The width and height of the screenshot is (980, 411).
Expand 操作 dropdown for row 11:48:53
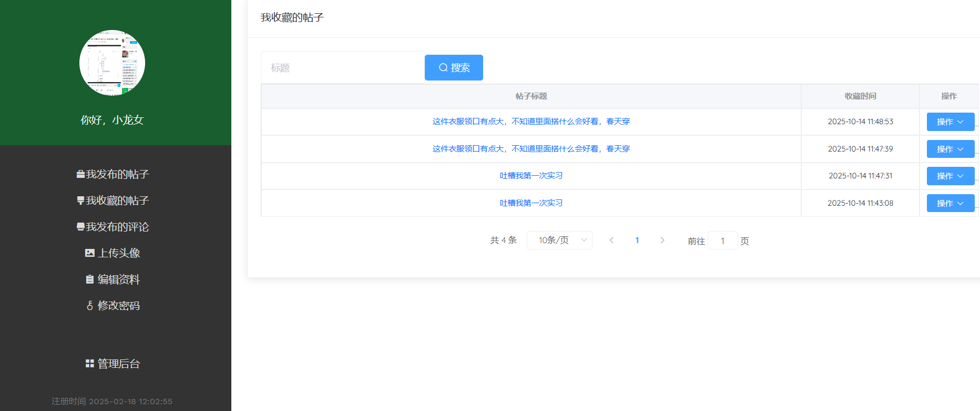[x=951, y=122]
